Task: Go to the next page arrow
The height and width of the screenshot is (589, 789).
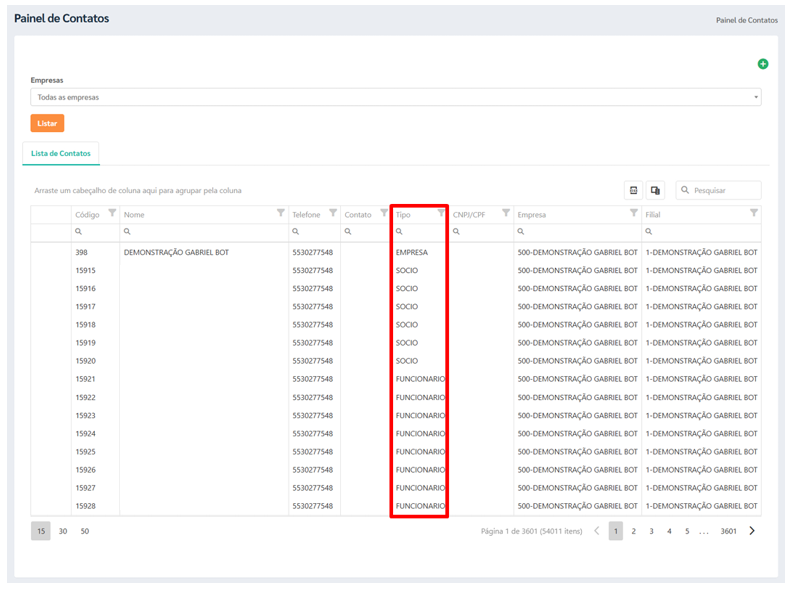Action: (x=752, y=531)
